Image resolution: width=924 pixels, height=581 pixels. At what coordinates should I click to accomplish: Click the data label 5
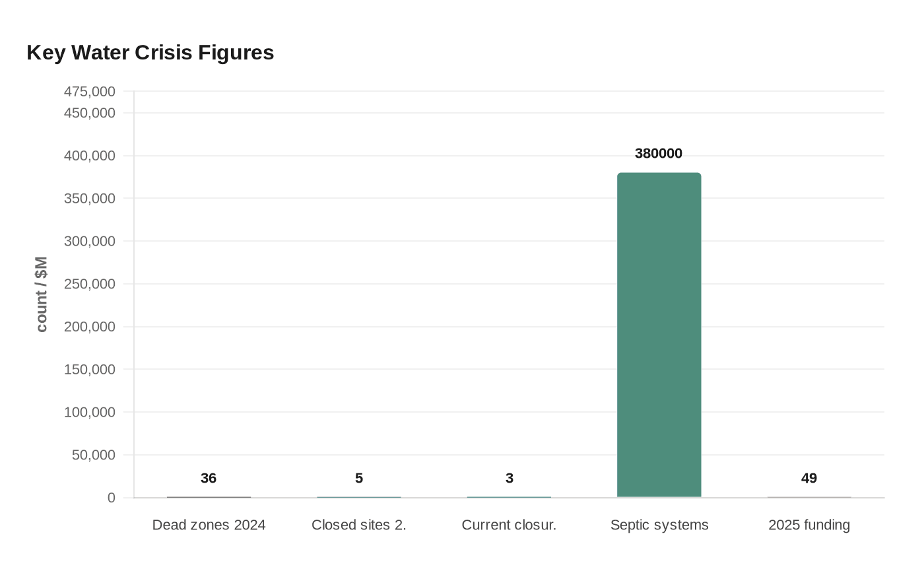click(x=359, y=478)
